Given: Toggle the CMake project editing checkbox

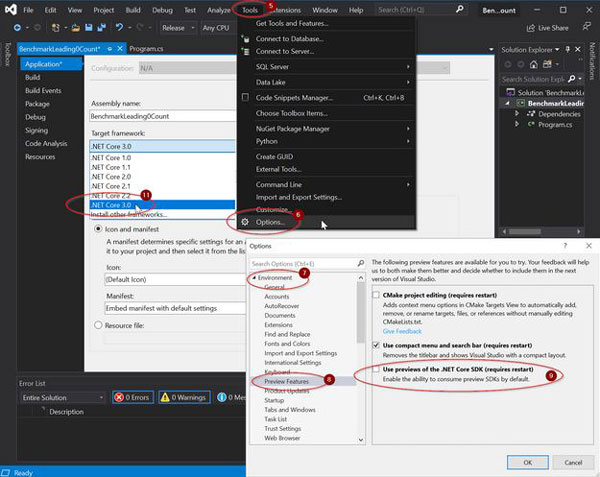Looking at the screenshot, I should coord(376,296).
